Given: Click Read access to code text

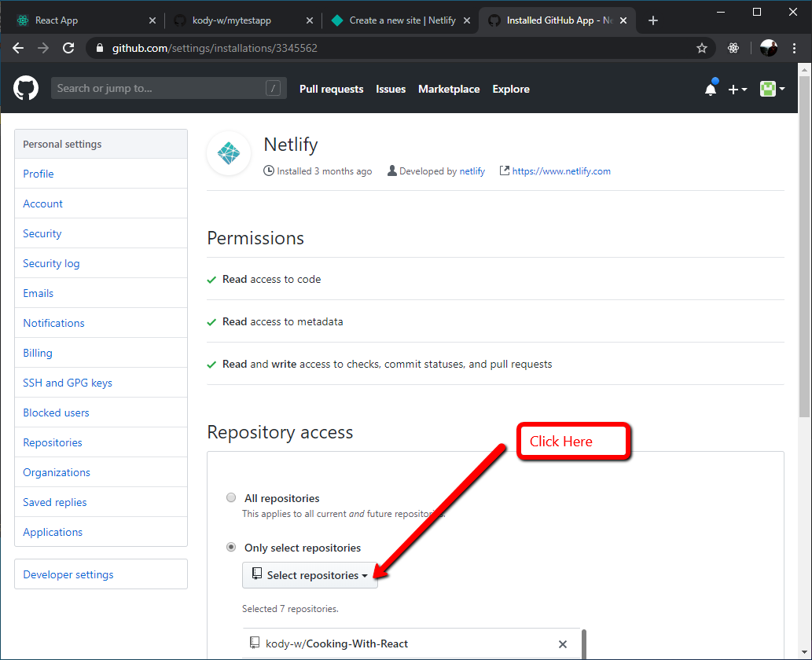Looking at the screenshot, I should 271,279.
